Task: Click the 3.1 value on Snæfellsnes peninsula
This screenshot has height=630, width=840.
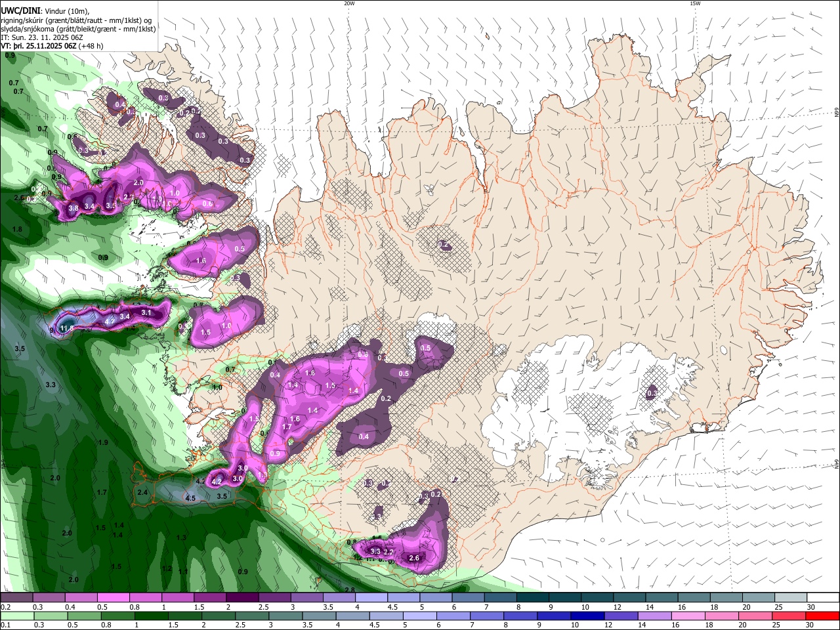Action: tap(146, 313)
